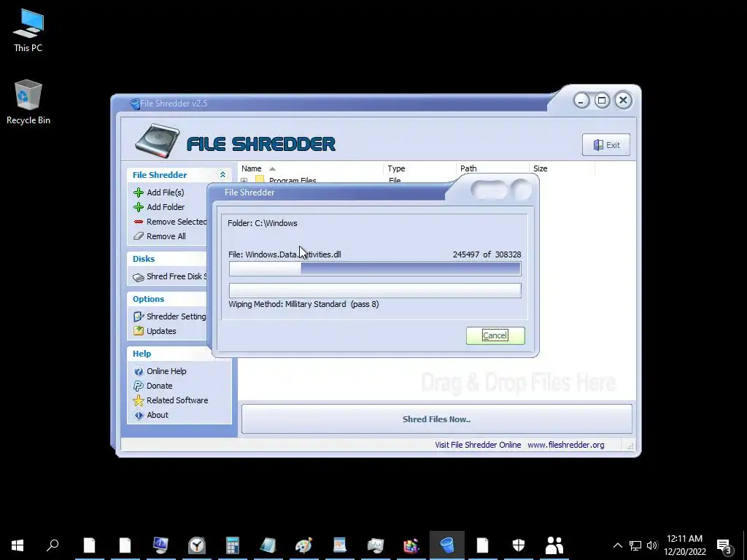
Task: Click the Shred Files Now.. button
Action: (437, 419)
